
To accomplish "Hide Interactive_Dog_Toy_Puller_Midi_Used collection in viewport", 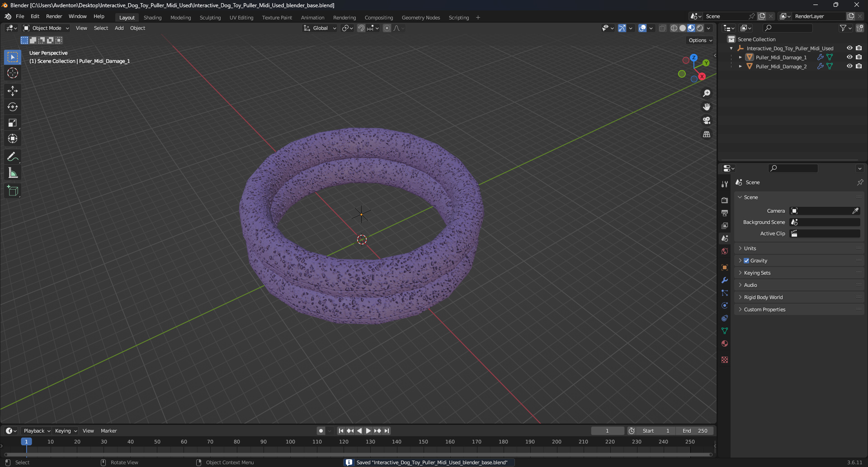I will click(x=849, y=48).
